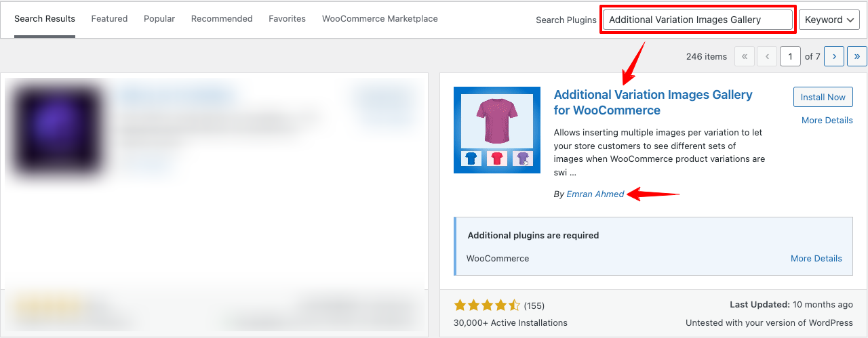
Task: Click the purple t-shirt plugin thumbnail
Action: coord(497,130)
